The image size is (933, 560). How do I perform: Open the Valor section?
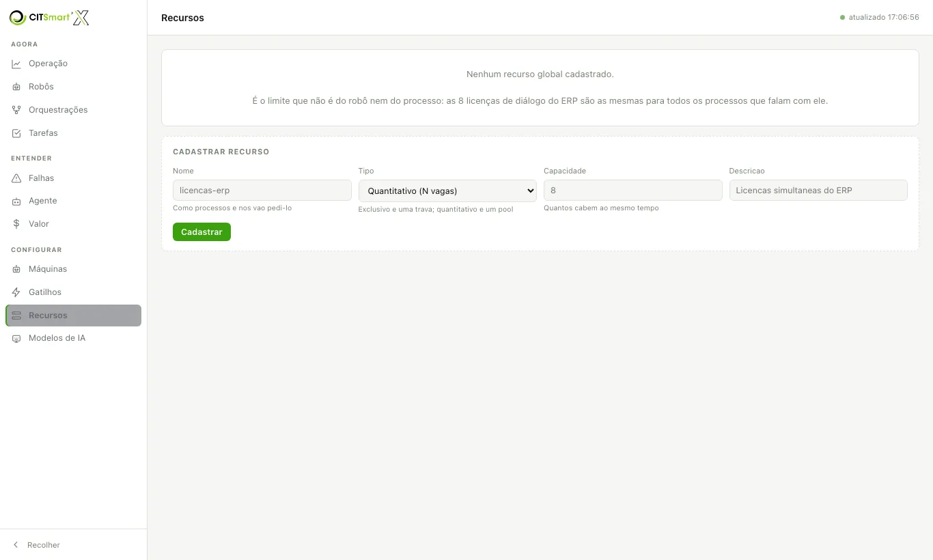(73, 224)
